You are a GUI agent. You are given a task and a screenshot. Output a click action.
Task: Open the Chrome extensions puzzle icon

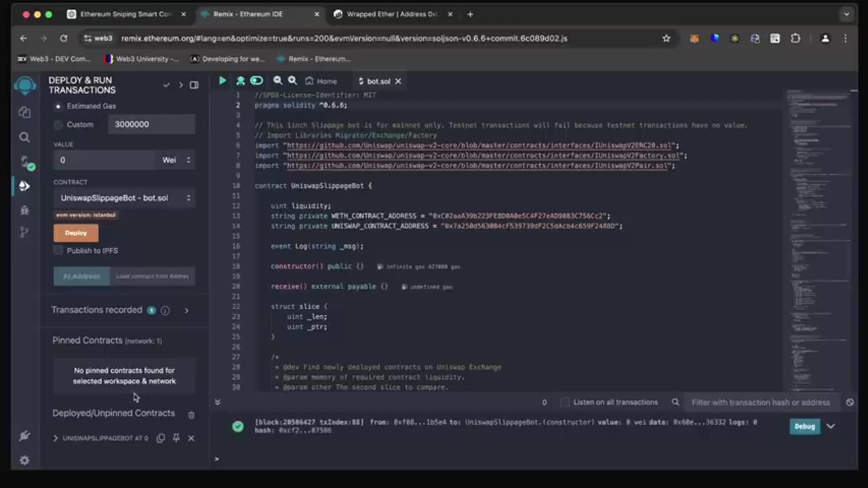click(795, 39)
